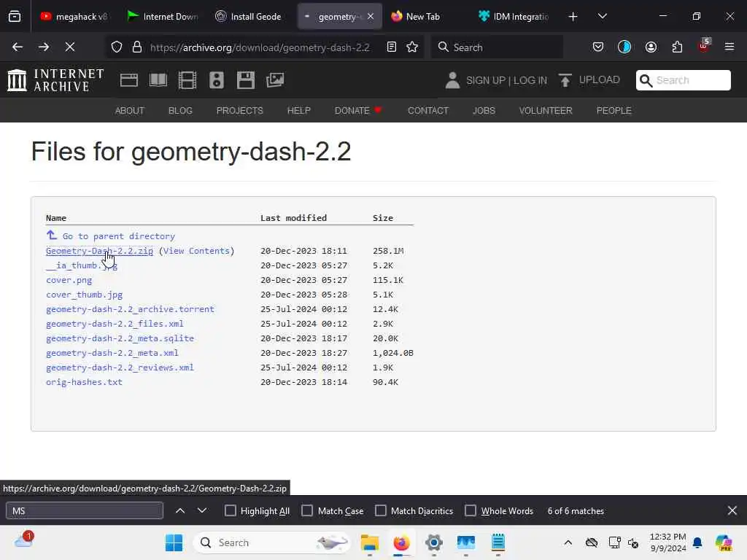Open the Texts book icon
This screenshot has height=560, width=747.
click(158, 80)
